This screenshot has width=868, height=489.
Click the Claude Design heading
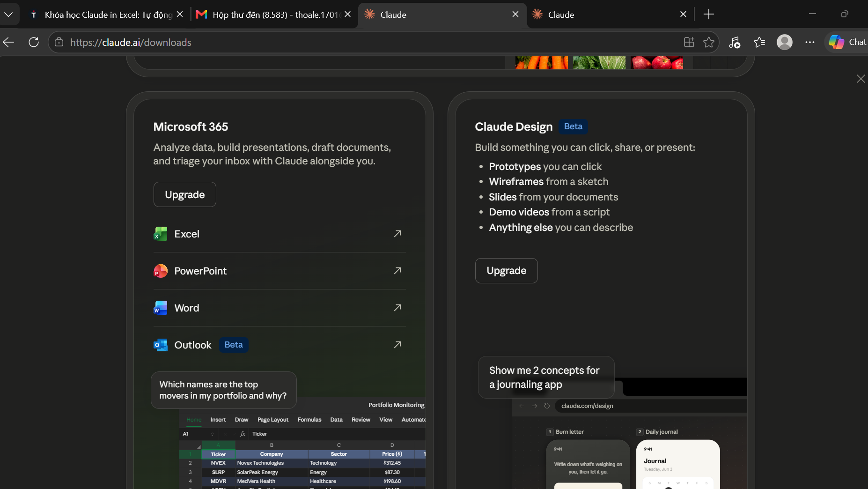click(x=514, y=126)
